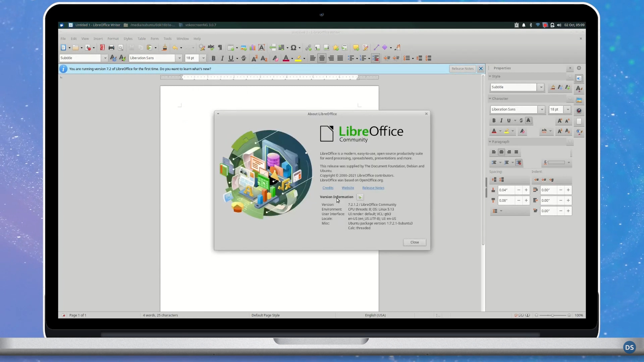
Task: Open the Font Size dropdown in toolbar
Action: pos(203,58)
